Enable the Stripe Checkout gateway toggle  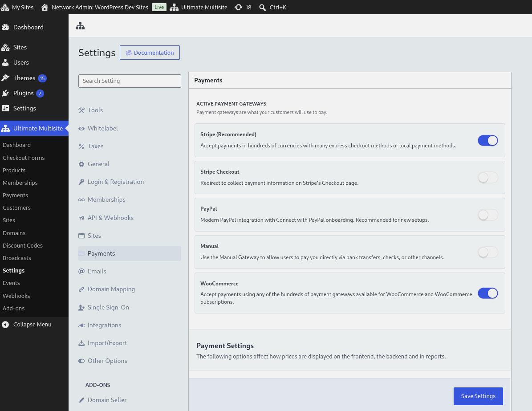point(487,178)
